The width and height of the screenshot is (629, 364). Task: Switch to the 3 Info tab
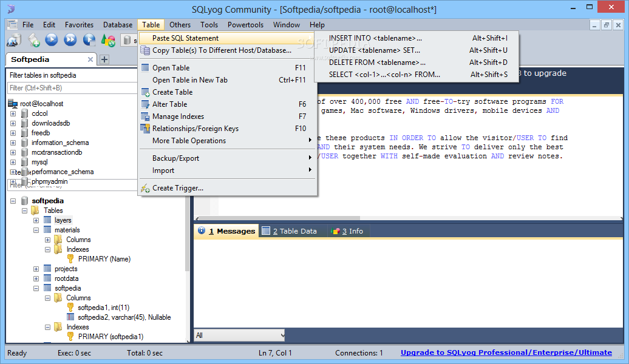click(x=347, y=231)
